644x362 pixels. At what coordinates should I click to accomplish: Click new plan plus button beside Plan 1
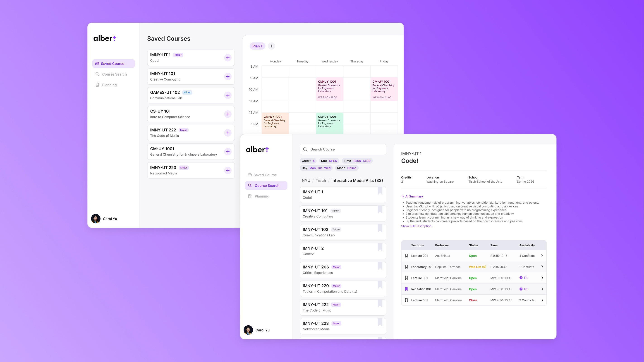point(271,46)
